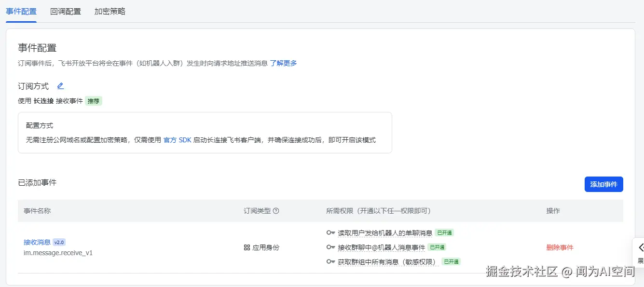This screenshot has height=287, width=644.
Task: Click the grid icon next to 应用身份
Action: pyautogui.click(x=247, y=247)
